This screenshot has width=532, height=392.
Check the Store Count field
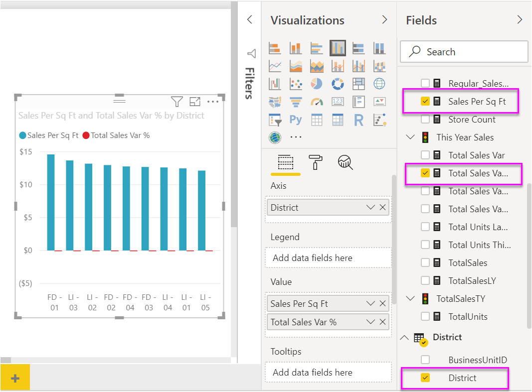(x=425, y=119)
